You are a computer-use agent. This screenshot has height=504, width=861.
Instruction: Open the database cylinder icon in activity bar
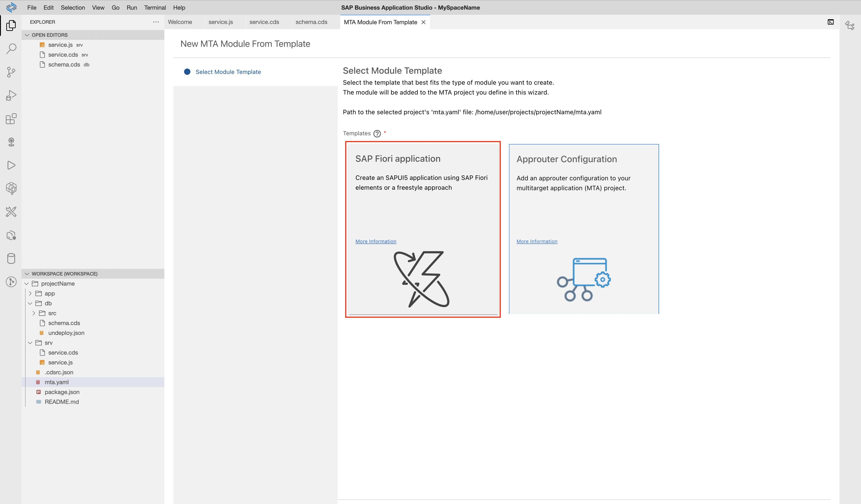click(x=11, y=258)
